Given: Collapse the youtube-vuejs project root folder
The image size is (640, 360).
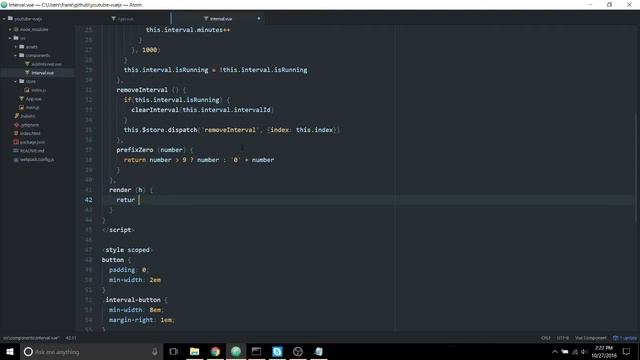Looking at the screenshot, I should click(x=4, y=19).
